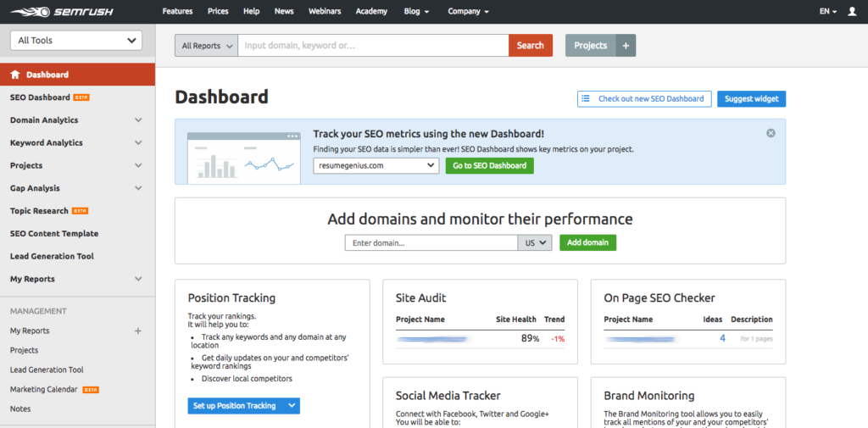Focus the Enter domain input field
This screenshot has width=868, height=428.
point(431,242)
